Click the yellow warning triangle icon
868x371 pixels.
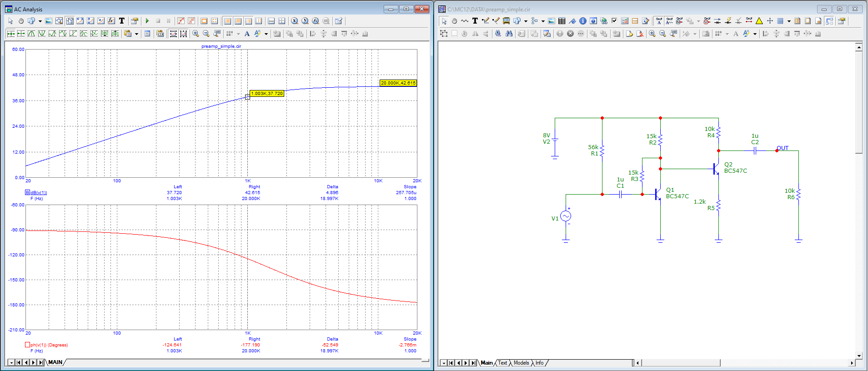tap(759, 21)
